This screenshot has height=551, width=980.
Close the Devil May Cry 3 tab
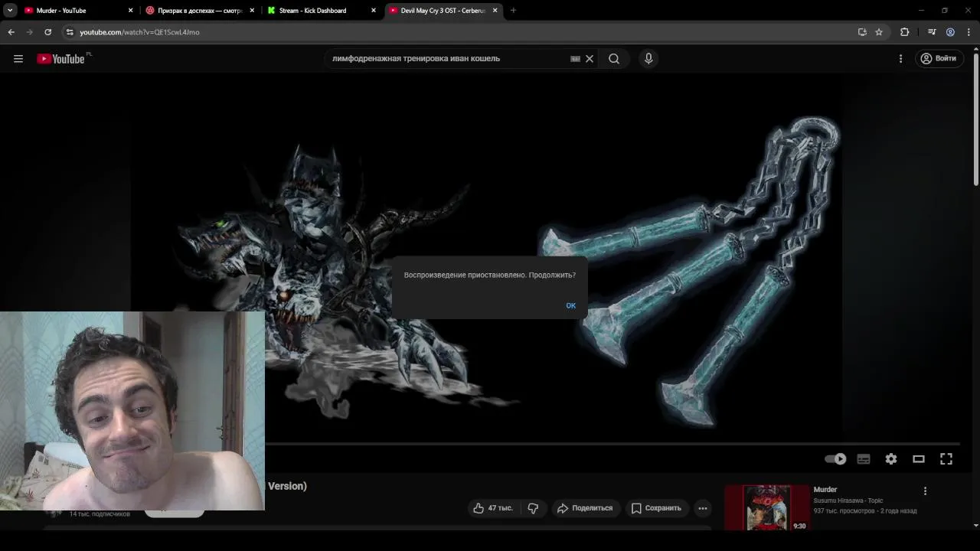point(495,11)
